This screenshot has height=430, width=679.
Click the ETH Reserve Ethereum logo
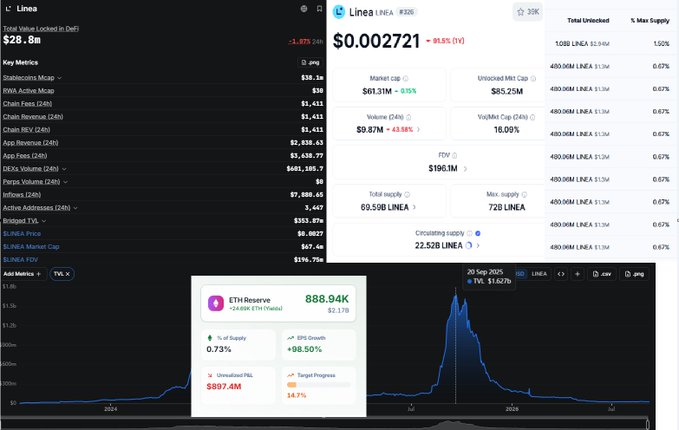(x=216, y=303)
